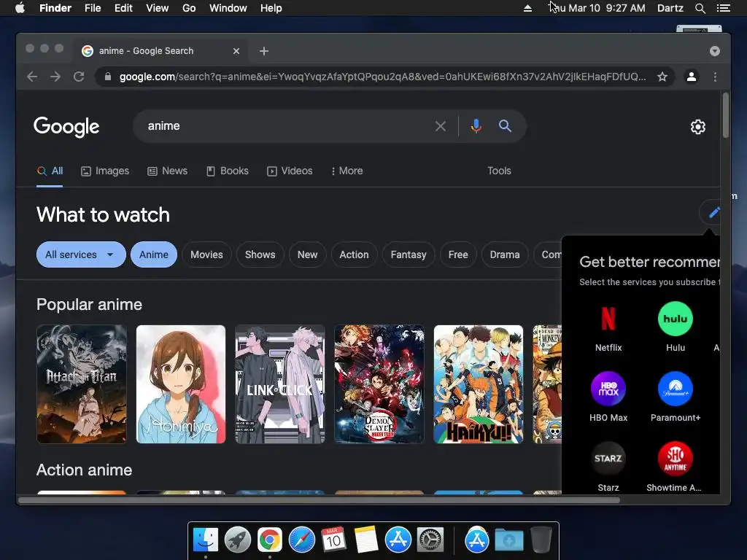The width and height of the screenshot is (747, 560).
Task: Expand the All services dropdown
Action: coord(81,254)
